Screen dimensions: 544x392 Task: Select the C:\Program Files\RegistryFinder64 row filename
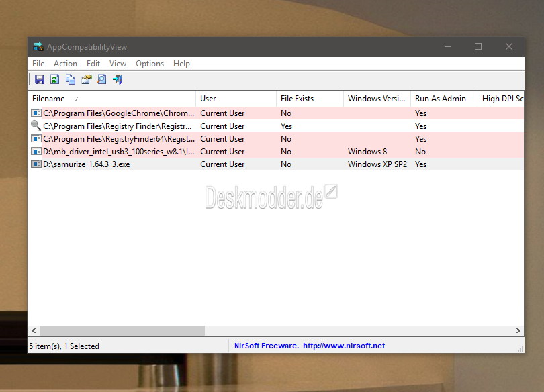click(119, 139)
